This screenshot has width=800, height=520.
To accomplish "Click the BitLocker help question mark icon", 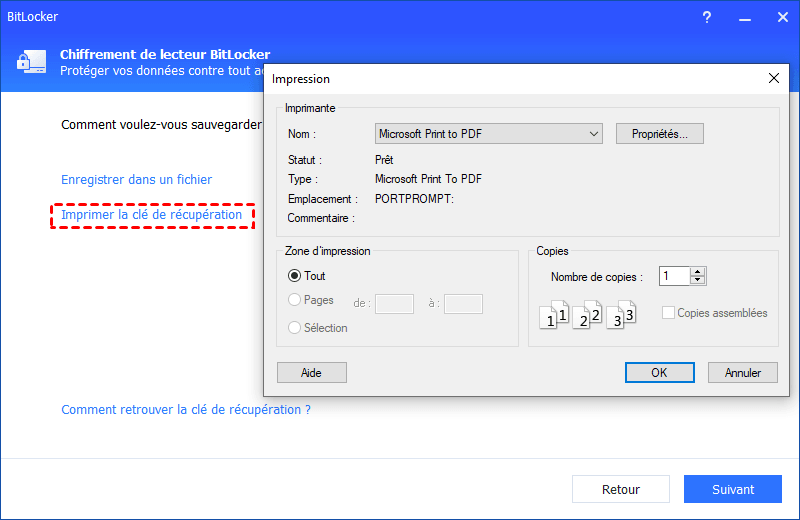I will click(707, 17).
